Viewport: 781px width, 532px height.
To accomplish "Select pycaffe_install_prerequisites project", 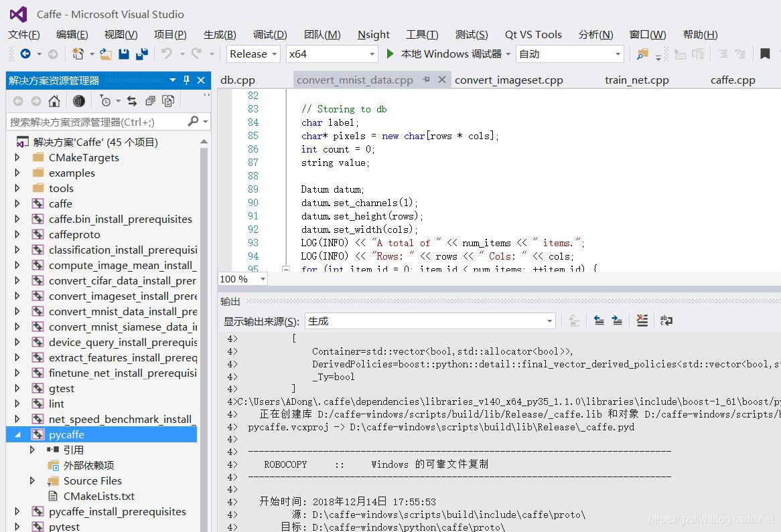I will click(117, 512).
